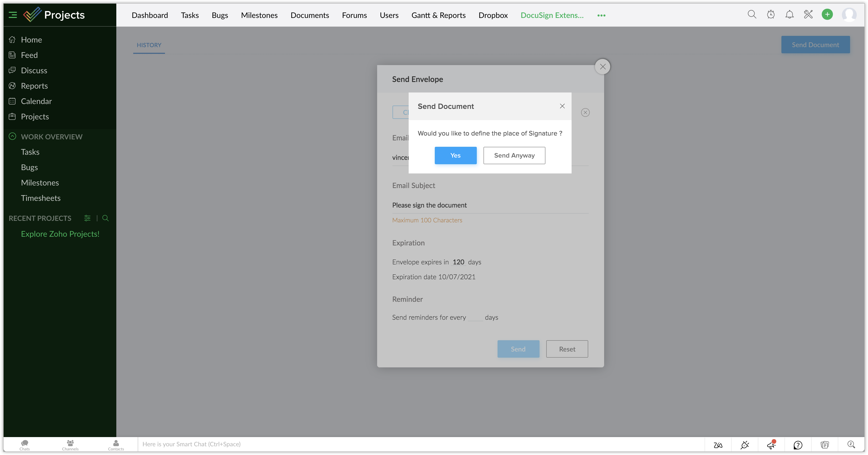The image size is (868, 455).
Task: Switch to the Milestones tab
Action: 259,15
